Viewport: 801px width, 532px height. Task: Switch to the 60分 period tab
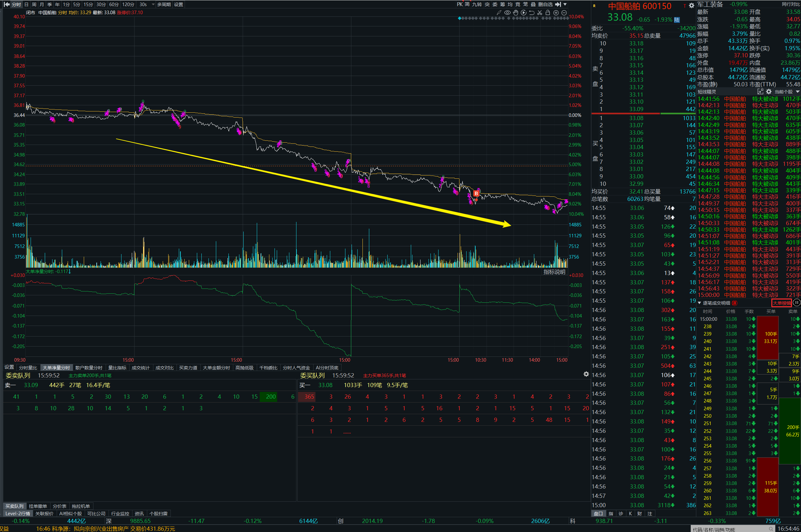tap(114, 5)
